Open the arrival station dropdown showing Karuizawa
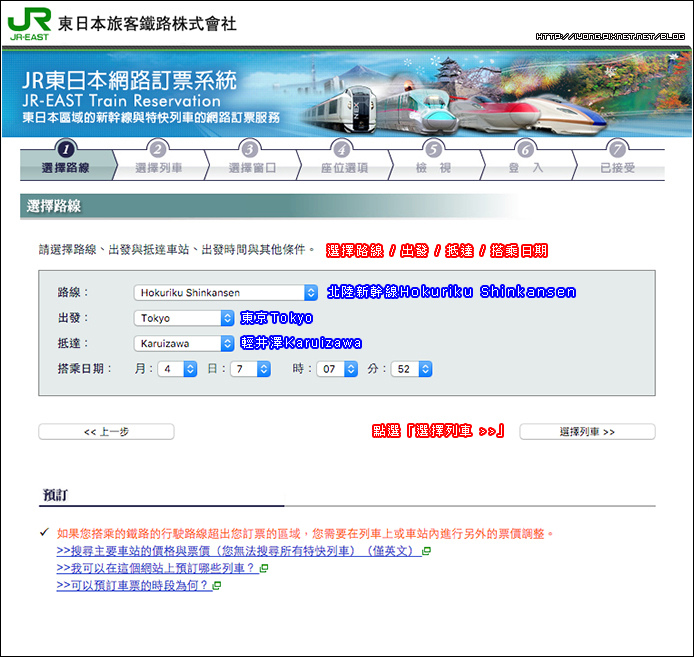Viewport: 694px width, 657px height. click(184, 343)
